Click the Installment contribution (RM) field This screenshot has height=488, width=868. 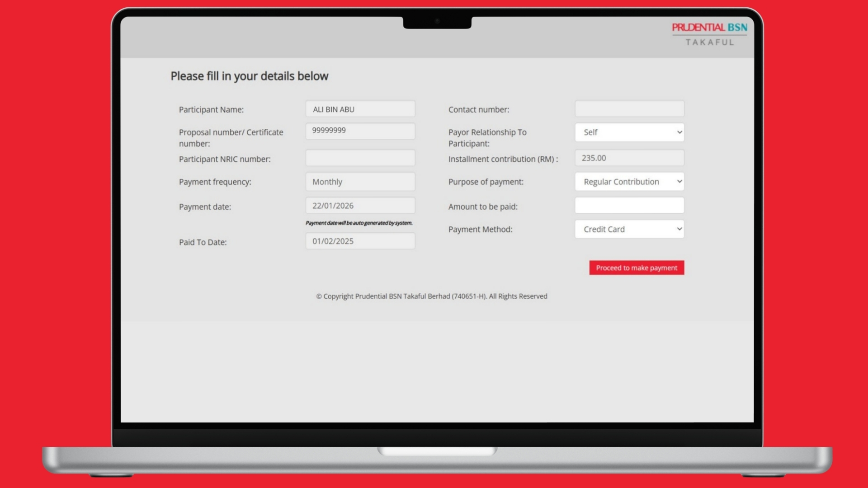[x=629, y=158]
